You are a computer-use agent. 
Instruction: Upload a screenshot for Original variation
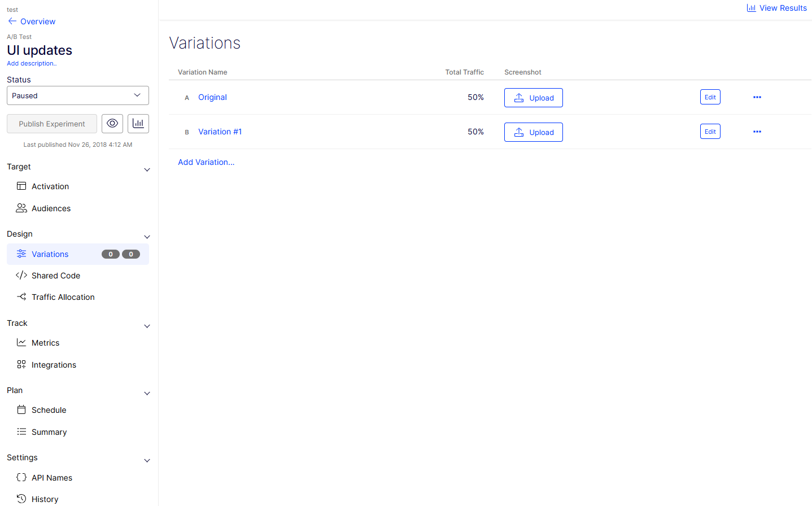[x=533, y=98]
